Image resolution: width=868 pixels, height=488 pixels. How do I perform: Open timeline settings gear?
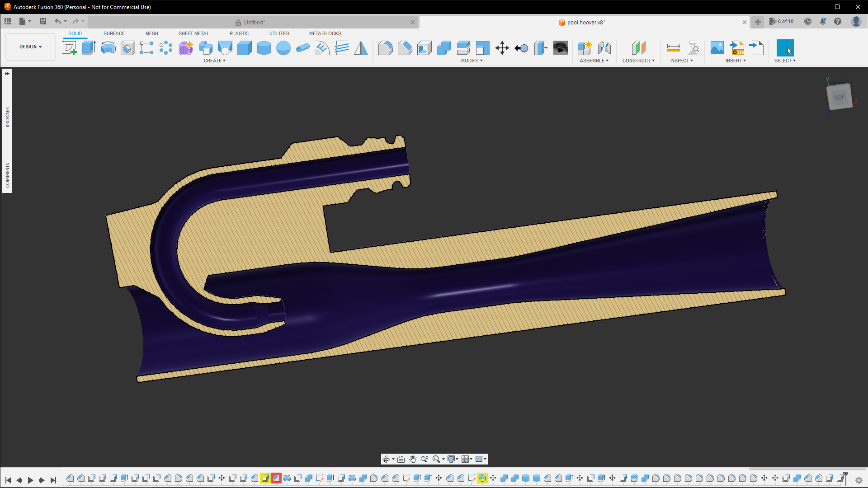[x=859, y=480]
